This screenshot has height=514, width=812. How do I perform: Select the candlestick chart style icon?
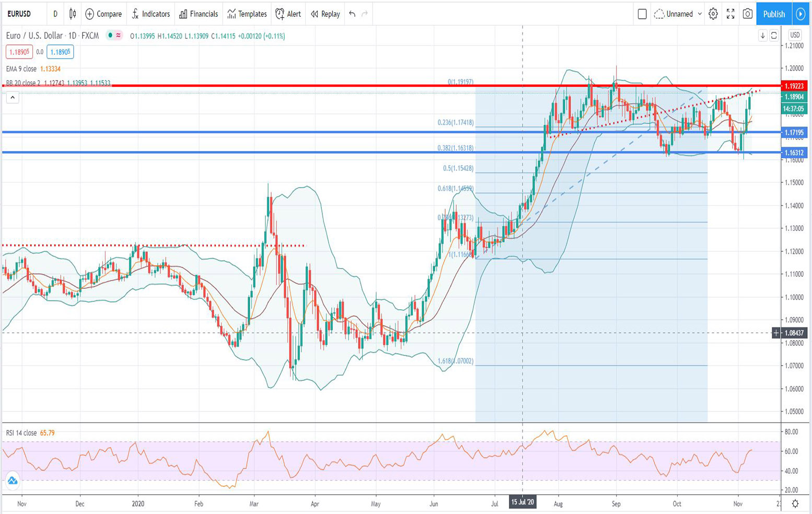point(72,14)
